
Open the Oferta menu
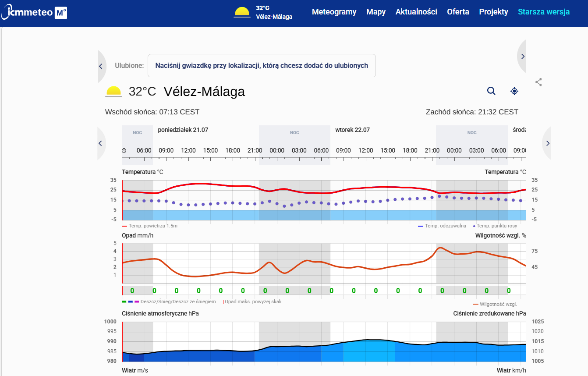458,12
